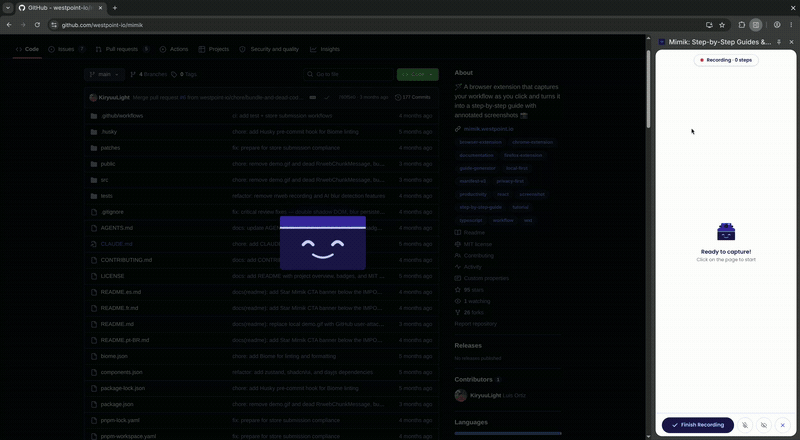This screenshot has width=800, height=440.
Task: Open a new browser tab
Action: tap(115, 8)
